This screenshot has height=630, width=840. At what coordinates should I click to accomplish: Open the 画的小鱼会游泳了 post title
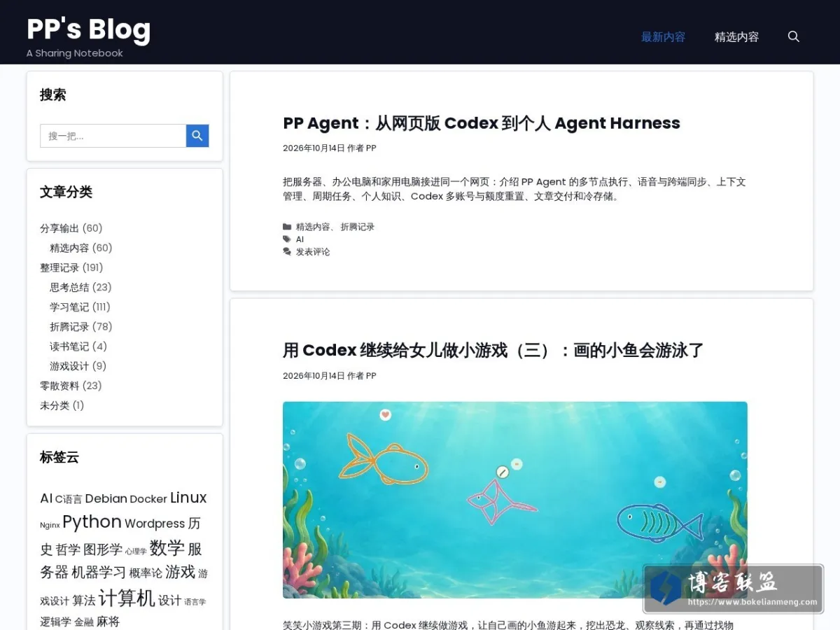point(493,351)
